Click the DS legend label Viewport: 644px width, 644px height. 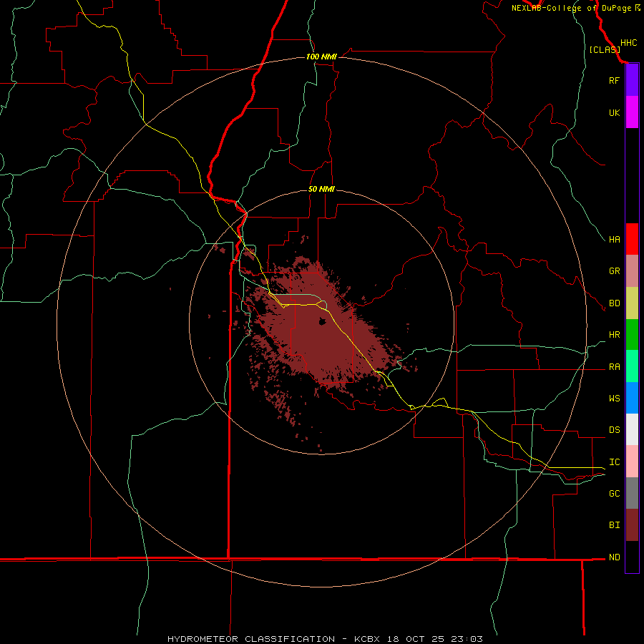[x=614, y=429]
